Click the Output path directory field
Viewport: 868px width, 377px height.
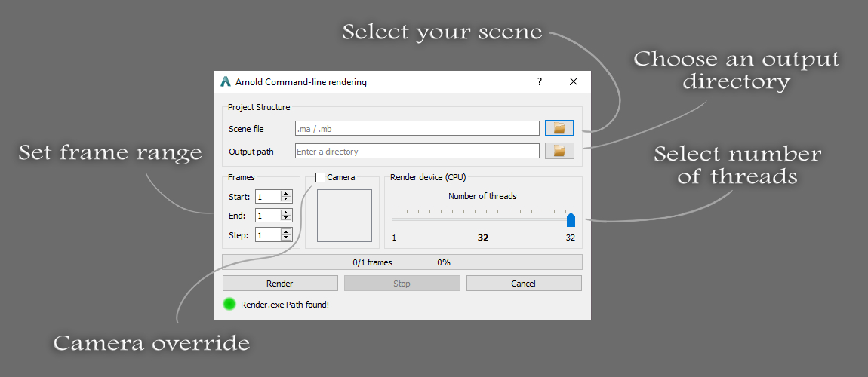click(x=417, y=151)
